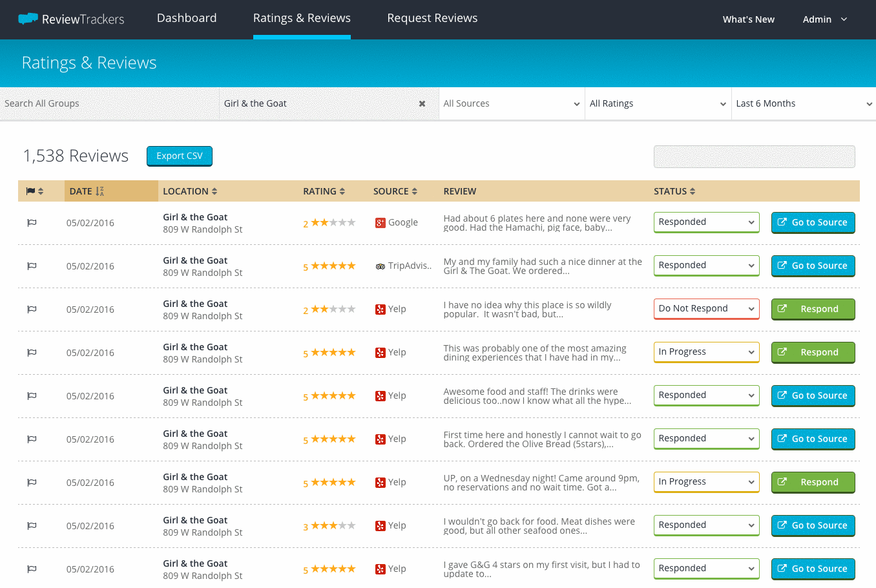Respond to the 'most amazing dining experiences' review
Screen dimensions: 876x588
coord(813,352)
